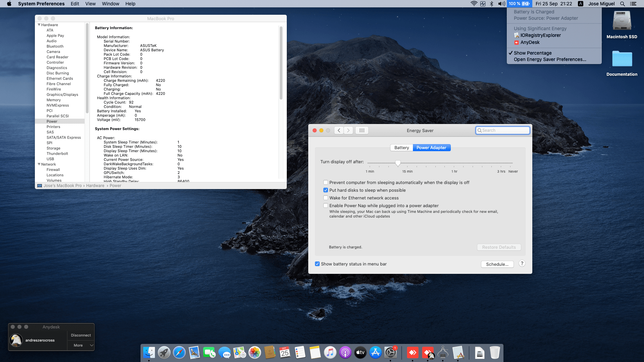The image size is (644, 362).
Task: Open the Spotlight search magnifier in menu bar
Action: pyautogui.click(x=622, y=4)
